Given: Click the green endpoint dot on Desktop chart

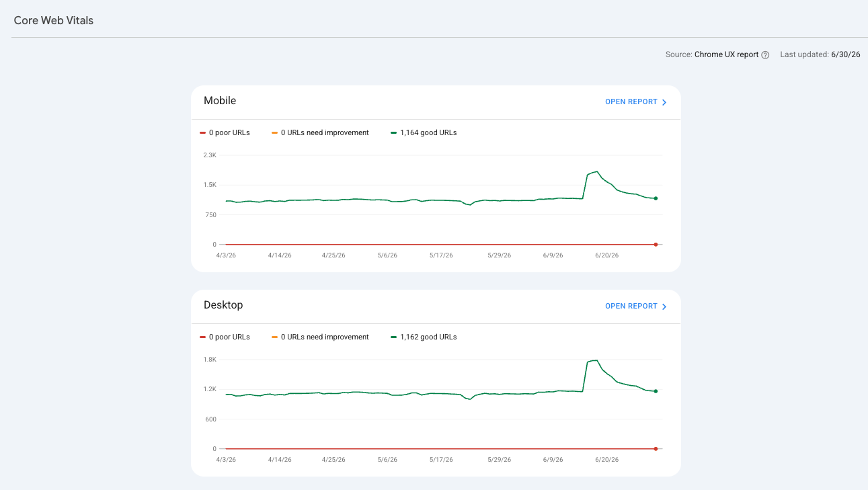Looking at the screenshot, I should (656, 391).
